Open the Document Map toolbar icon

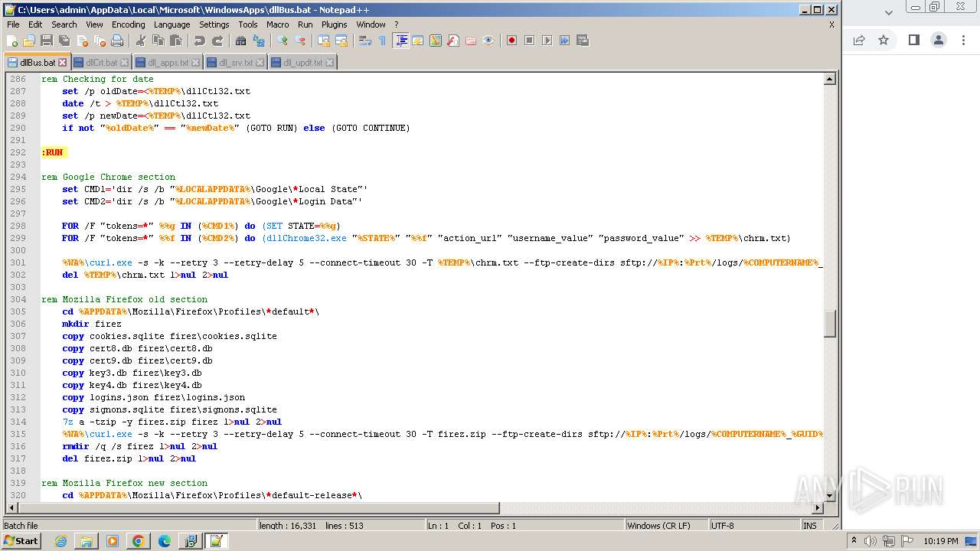436,41
